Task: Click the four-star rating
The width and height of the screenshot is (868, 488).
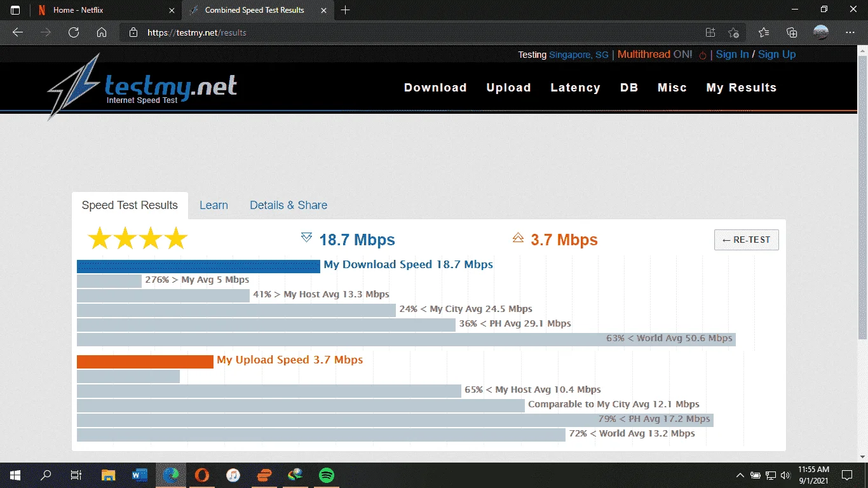Action: click(x=138, y=239)
